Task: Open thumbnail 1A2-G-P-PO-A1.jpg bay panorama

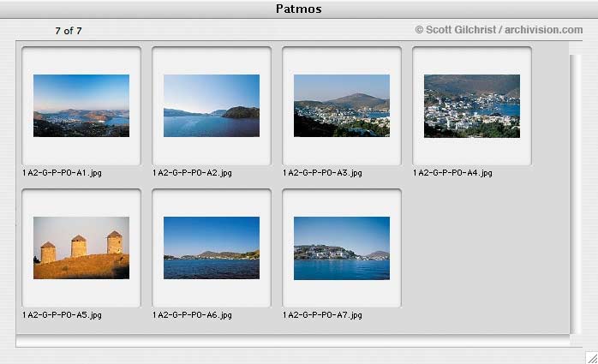Action: [x=81, y=105]
